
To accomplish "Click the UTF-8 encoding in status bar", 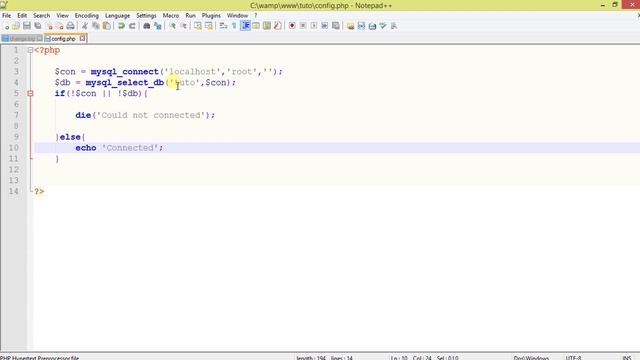I will (573, 358).
